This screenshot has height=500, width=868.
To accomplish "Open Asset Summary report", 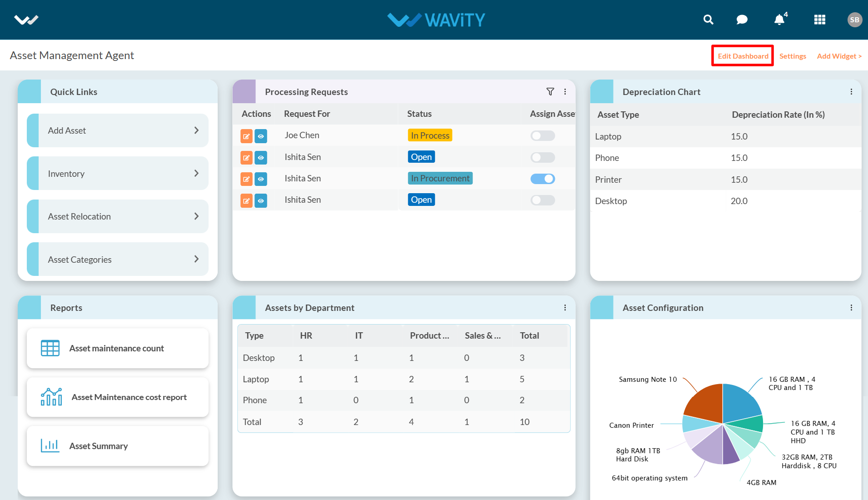I will pyautogui.click(x=118, y=446).
